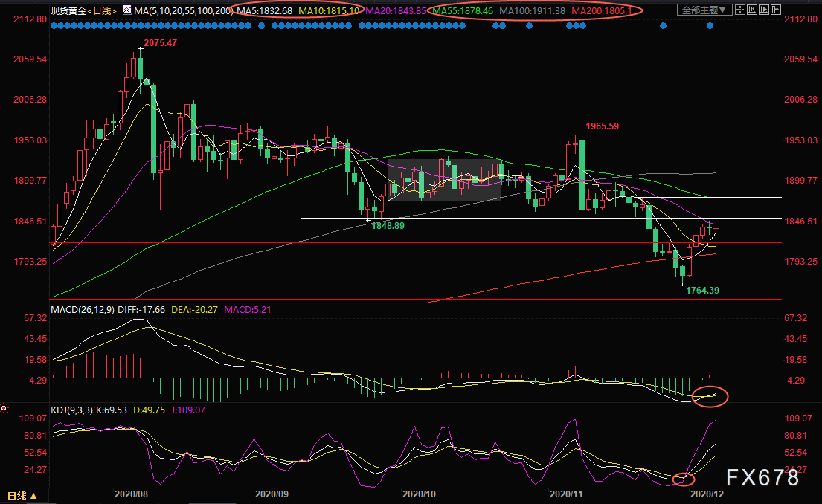Select the KDJ(9,3,3) indicator label
This screenshot has height=504, width=822.
tap(72, 410)
